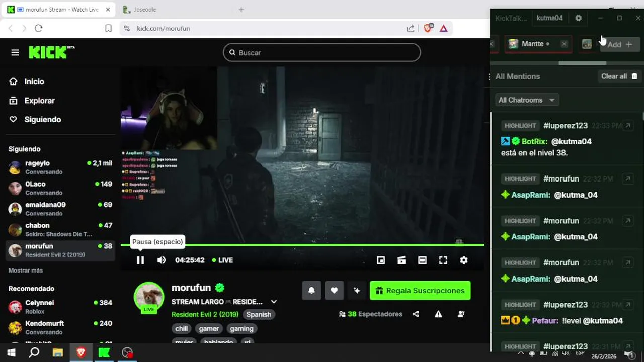This screenshot has width=644, height=362.
Task: Jump to BotRix mention in #luperez123
Action: pos(627,126)
